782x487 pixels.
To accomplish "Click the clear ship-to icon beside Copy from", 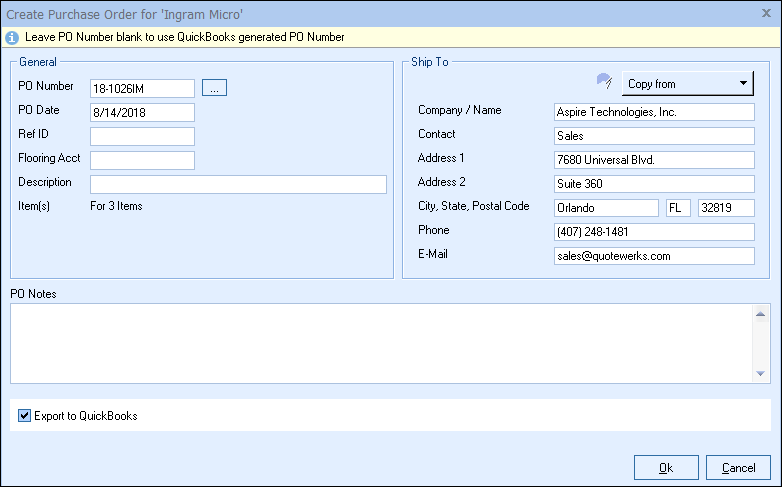I will (x=604, y=81).
